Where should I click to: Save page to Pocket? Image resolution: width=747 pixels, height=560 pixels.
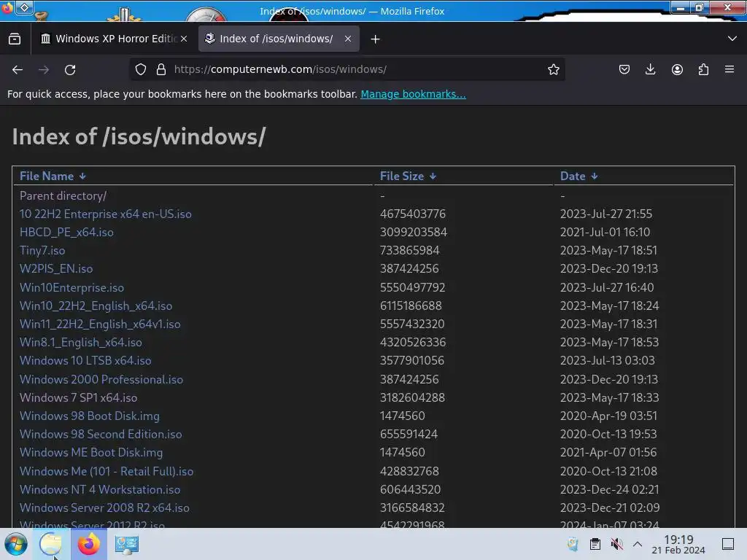[624, 69]
